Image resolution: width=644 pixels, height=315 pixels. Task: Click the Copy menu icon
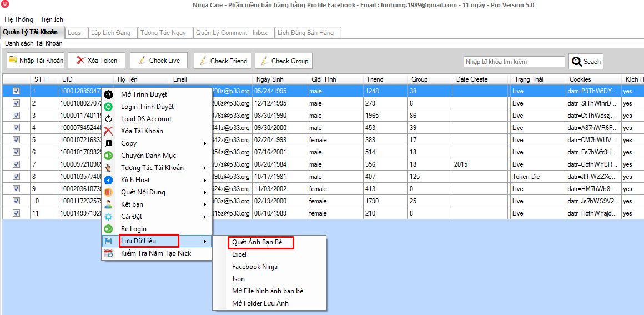tap(108, 143)
